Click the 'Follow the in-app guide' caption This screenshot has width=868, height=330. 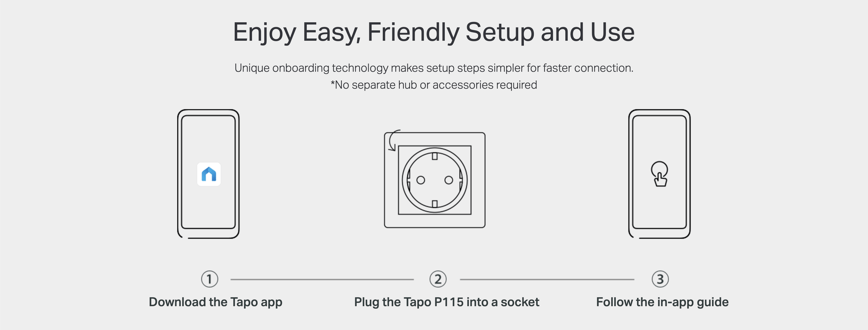click(x=662, y=302)
